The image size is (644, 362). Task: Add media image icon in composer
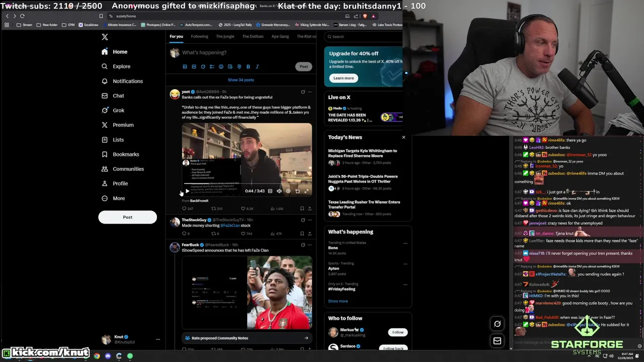185,66
